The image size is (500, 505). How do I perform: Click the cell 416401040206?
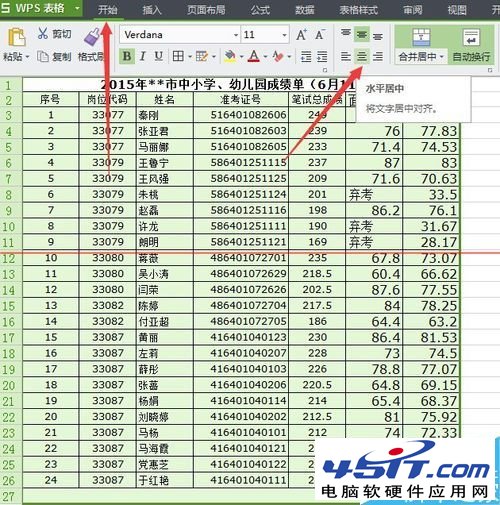pyautogui.click(x=241, y=385)
